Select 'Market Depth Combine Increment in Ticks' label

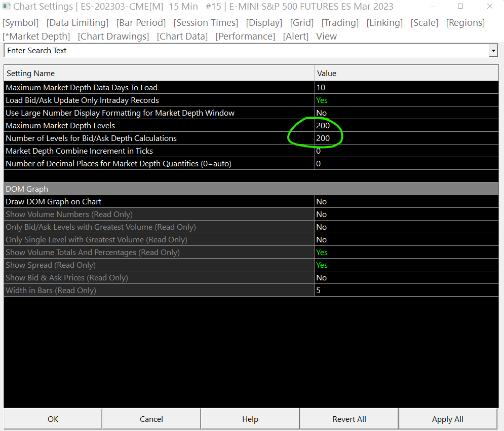[x=80, y=151]
